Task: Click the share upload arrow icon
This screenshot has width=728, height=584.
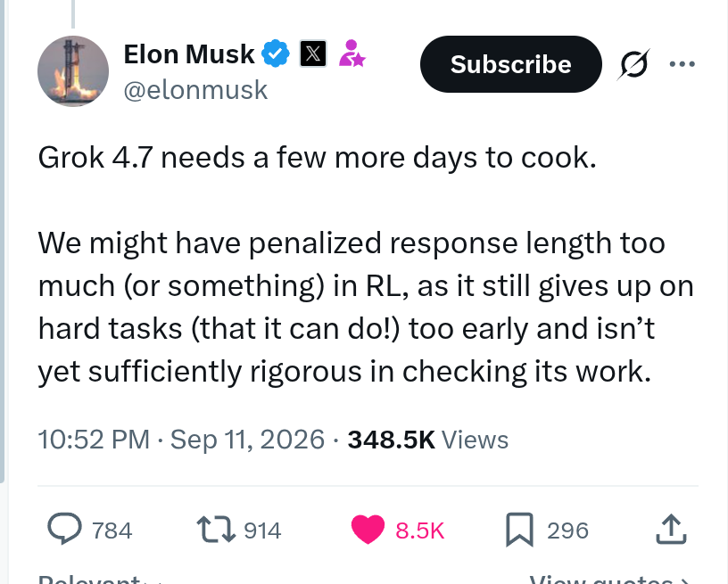Action: 671,529
